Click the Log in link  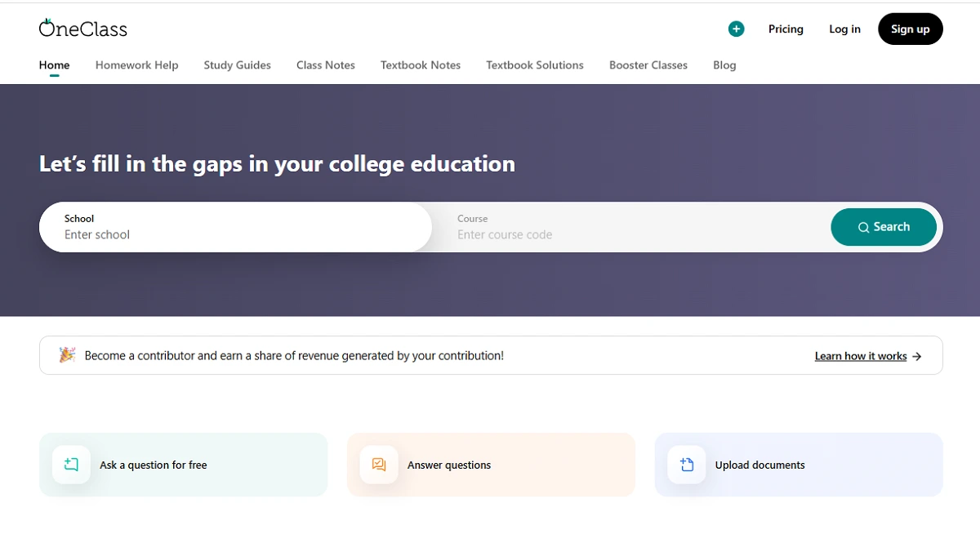844,29
